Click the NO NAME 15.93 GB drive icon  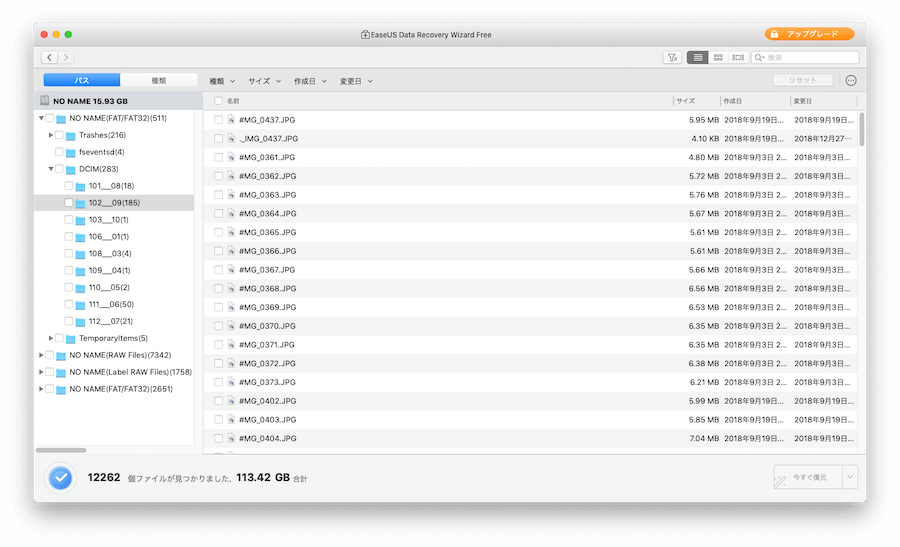coord(44,100)
